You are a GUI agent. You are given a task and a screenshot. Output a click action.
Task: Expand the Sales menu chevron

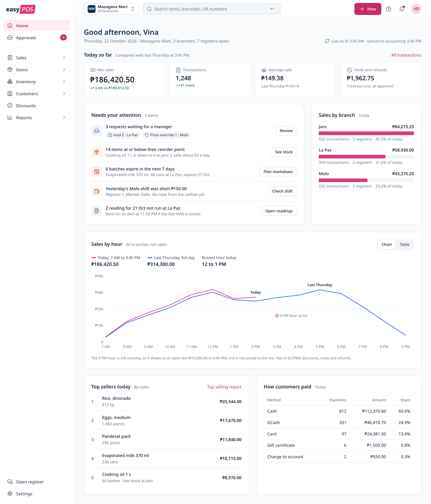tap(64, 58)
